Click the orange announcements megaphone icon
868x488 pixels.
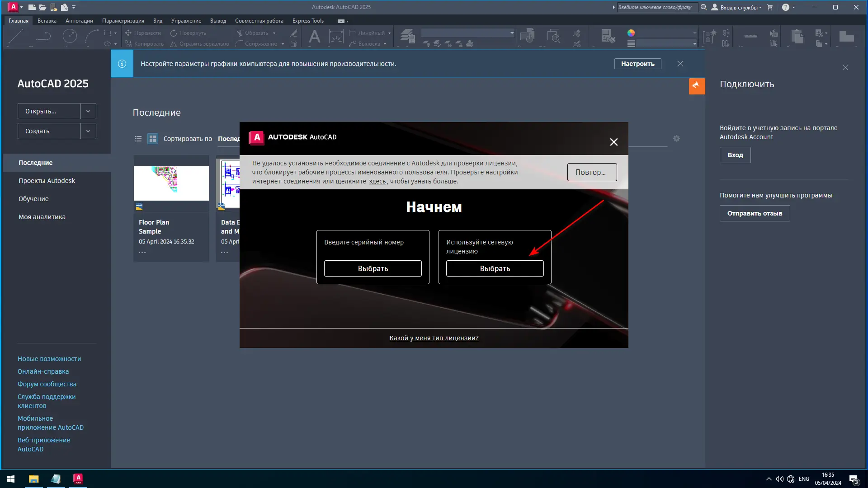(697, 86)
